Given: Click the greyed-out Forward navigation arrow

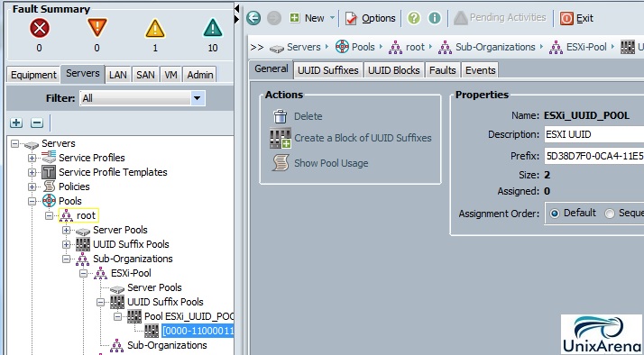Looking at the screenshot, I should pyautogui.click(x=274, y=18).
